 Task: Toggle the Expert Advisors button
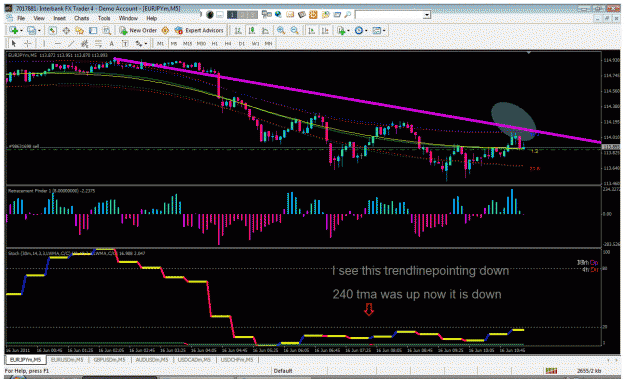pyautogui.click(x=199, y=31)
